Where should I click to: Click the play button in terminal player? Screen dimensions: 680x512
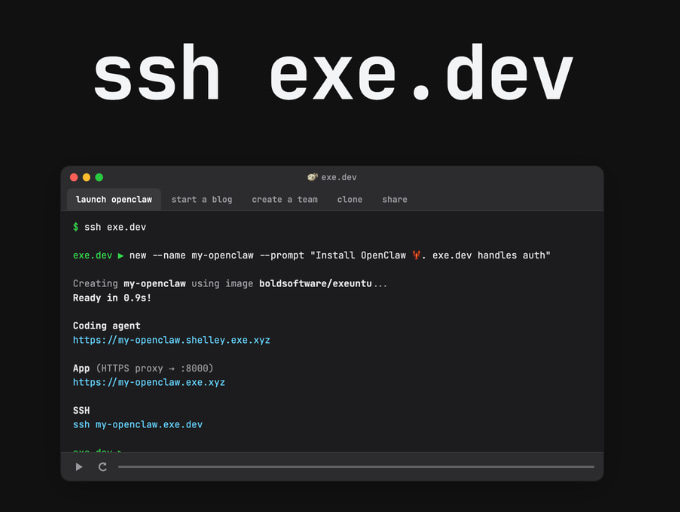click(x=79, y=467)
